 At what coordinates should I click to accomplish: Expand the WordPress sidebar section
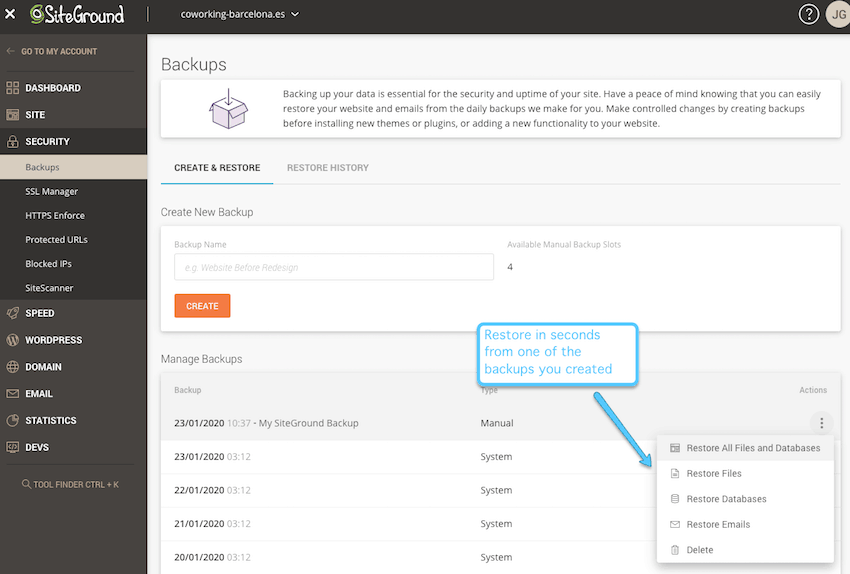point(53,340)
